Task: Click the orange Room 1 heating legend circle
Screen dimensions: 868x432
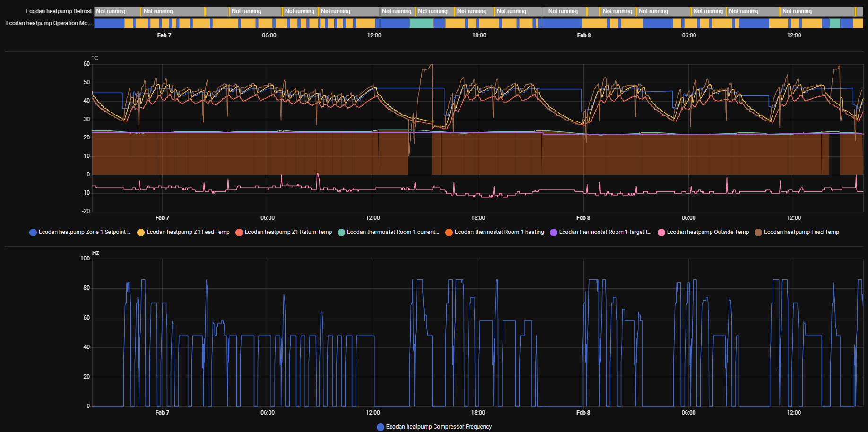Action: click(449, 233)
